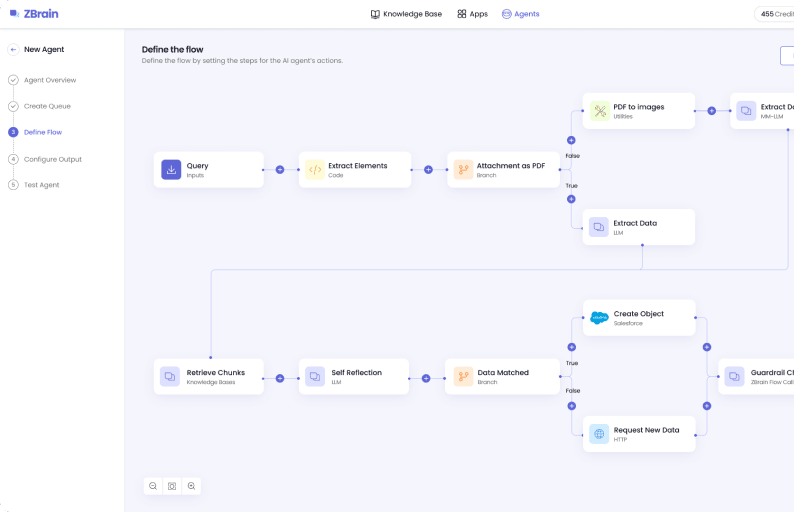Add step on Attachment False branch
794x512 pixels.
pos(571,140)
